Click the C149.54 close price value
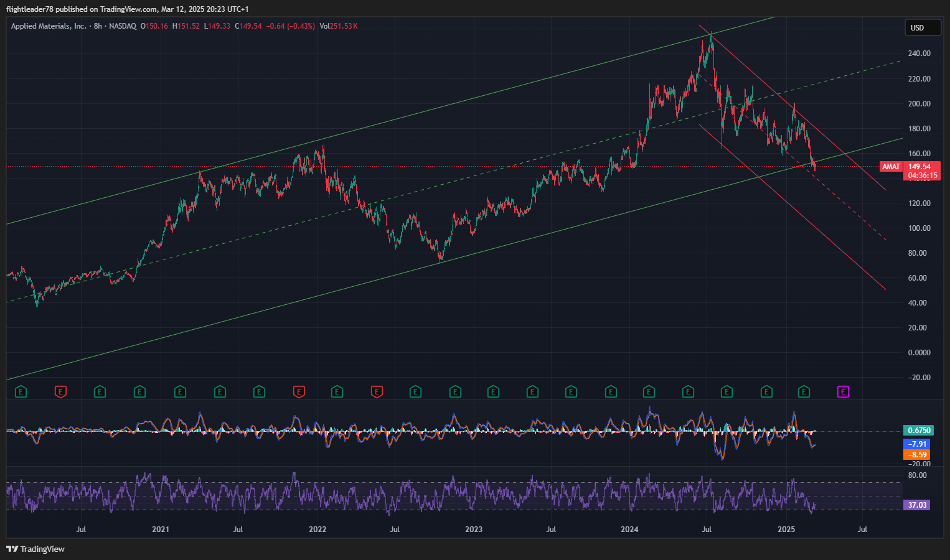The height and width of the screenshot is (560, 950). tap(248, 26)
